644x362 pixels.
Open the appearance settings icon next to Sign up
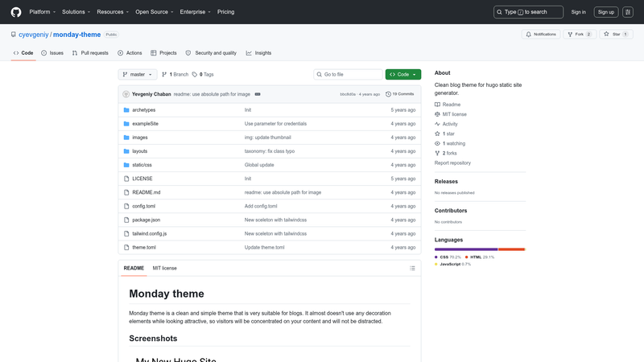click(628, 12)
